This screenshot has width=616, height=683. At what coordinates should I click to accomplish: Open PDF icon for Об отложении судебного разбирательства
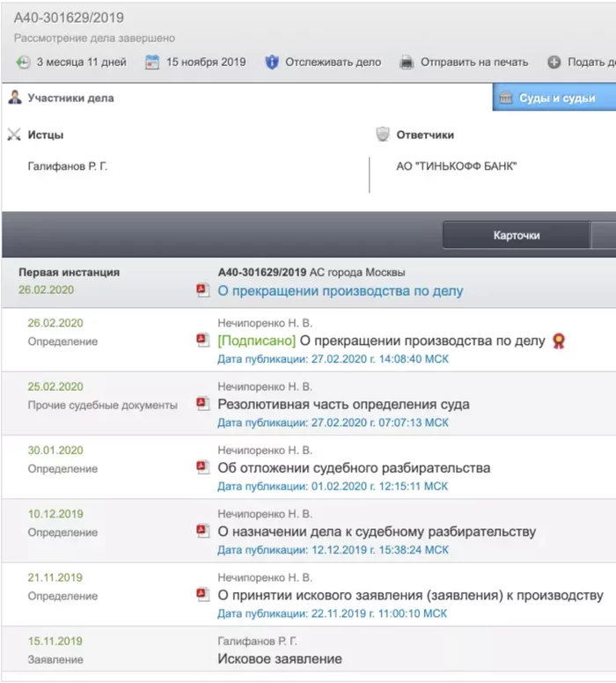point(203,467)
